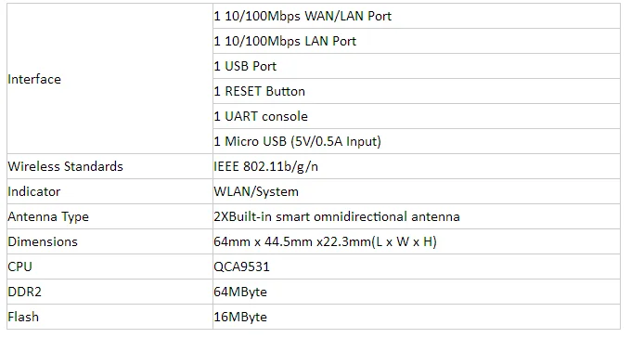Screen dimensions: 644x338
Task: Click the 2XBuilt-in smart omnidirectional antenna text
Action: point(337,216)
